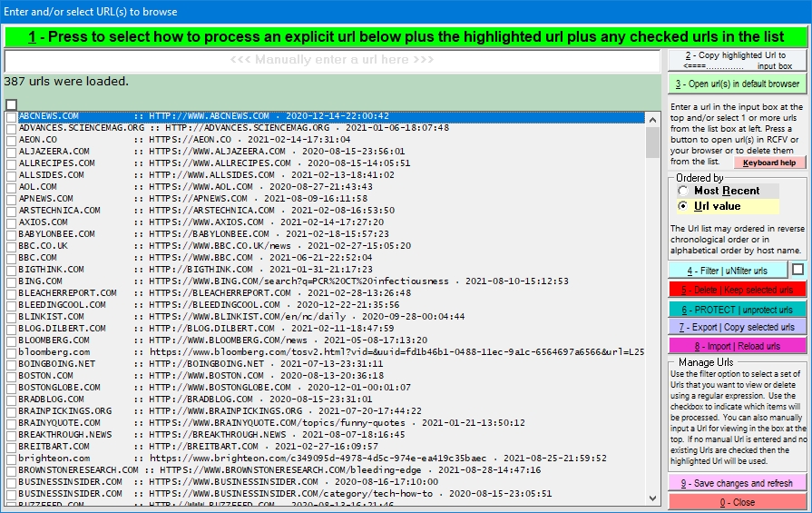The height and width of the screenshot is (513, 812).
Task: Check the AEON.CO row checkbox
Action: [x=12, y=141]
